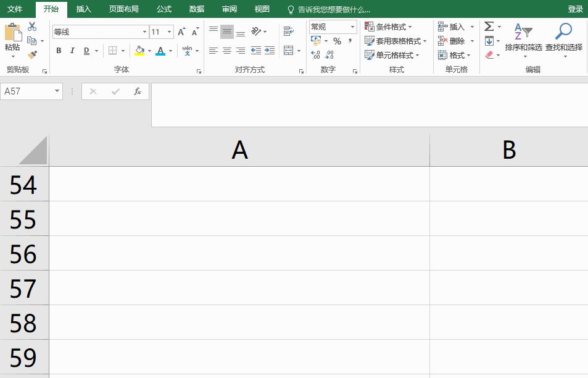Open the font name dropdown
The height and width of the screenshot is (378, 588).
click(x=144, y=31)
